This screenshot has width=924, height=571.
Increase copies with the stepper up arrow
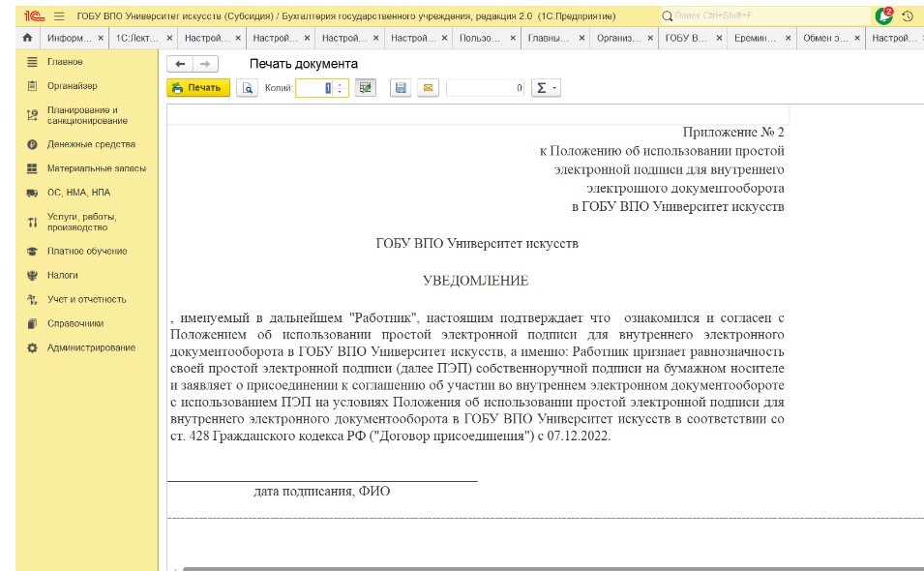click(340, 84)
